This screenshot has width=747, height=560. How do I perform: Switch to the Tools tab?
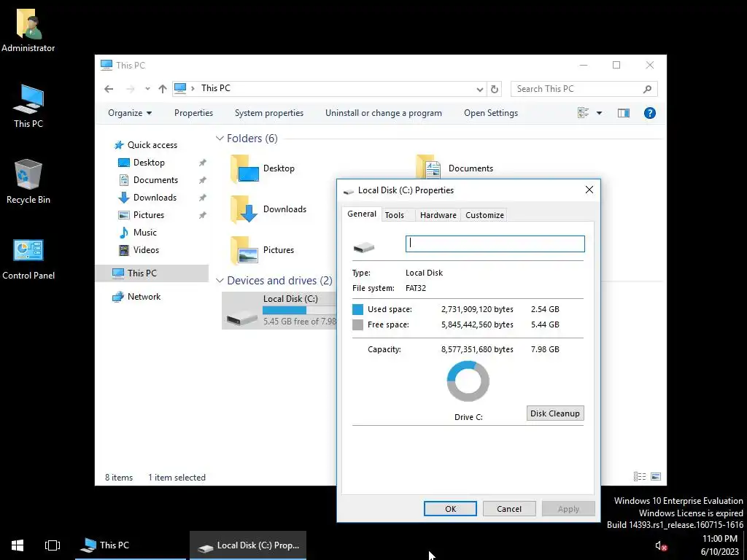395,215
